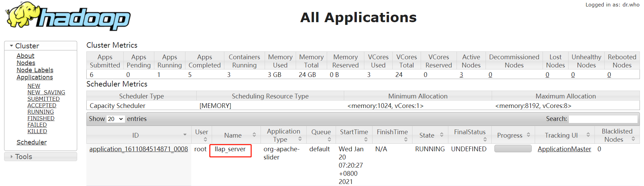Screen dimensions: 644x186
Task: Click the VCores Total column header
Action: [x=406, y=61]
